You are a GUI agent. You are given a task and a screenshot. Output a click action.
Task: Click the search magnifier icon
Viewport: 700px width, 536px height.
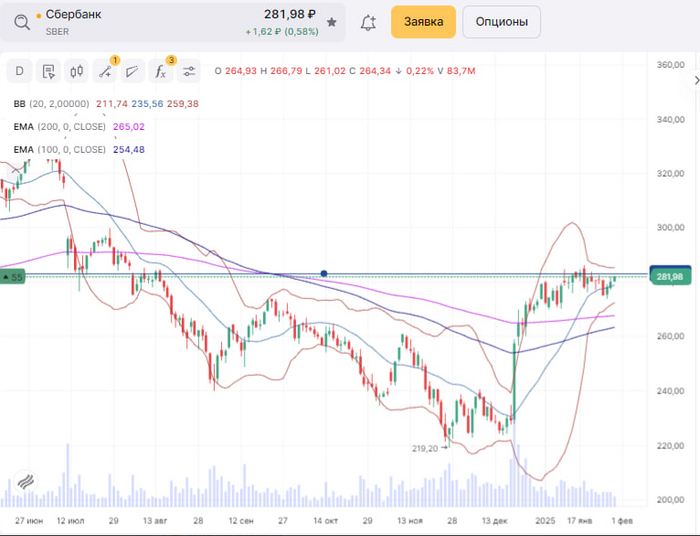[x=20, y=22]
